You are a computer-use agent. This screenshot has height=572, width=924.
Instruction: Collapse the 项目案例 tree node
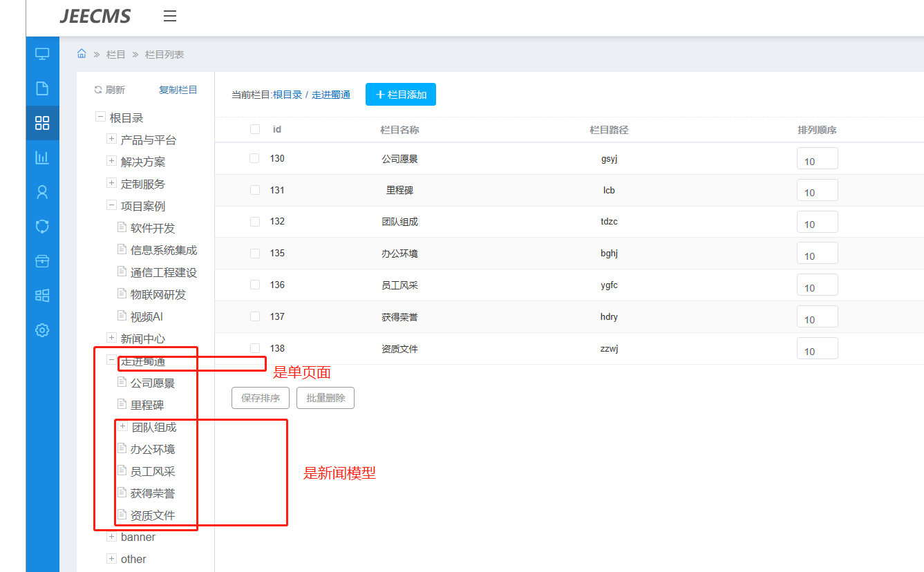(x=111, y=206)
